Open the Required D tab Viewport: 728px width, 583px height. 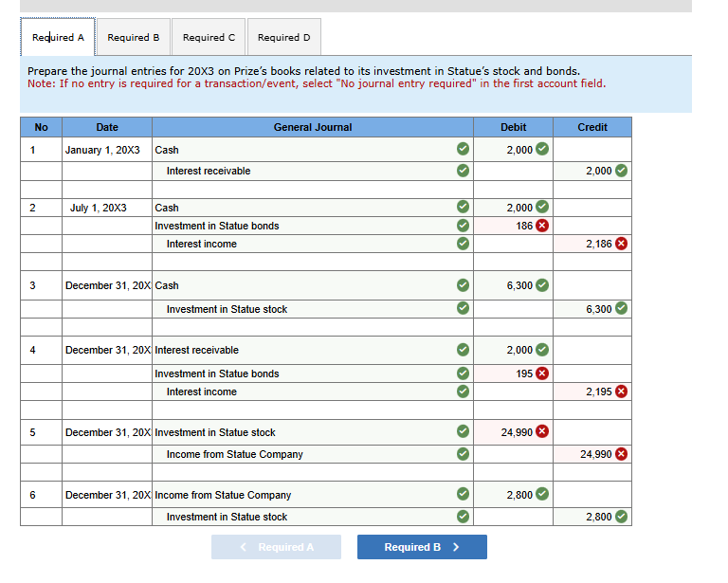(x=283, y=37)
